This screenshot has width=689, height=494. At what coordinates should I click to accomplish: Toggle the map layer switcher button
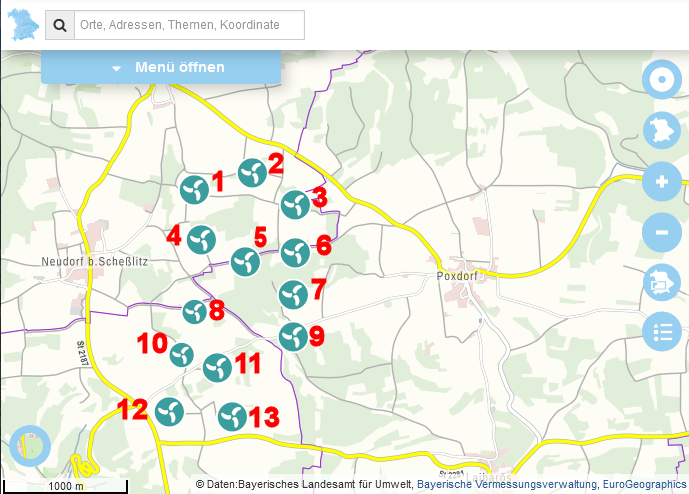point(661,283)
